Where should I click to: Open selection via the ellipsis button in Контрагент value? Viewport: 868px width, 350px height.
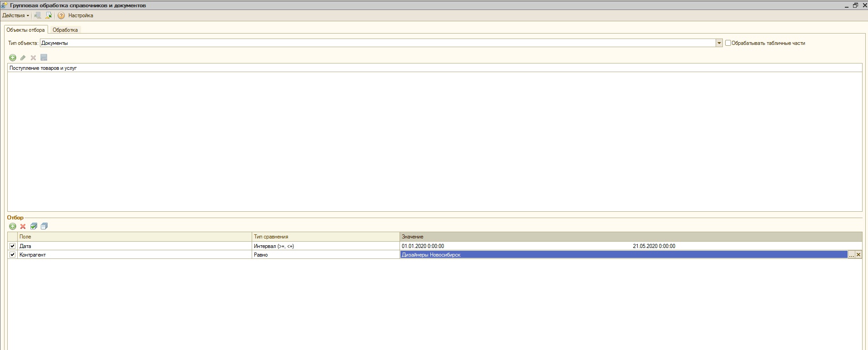click(x=851, y=255)
